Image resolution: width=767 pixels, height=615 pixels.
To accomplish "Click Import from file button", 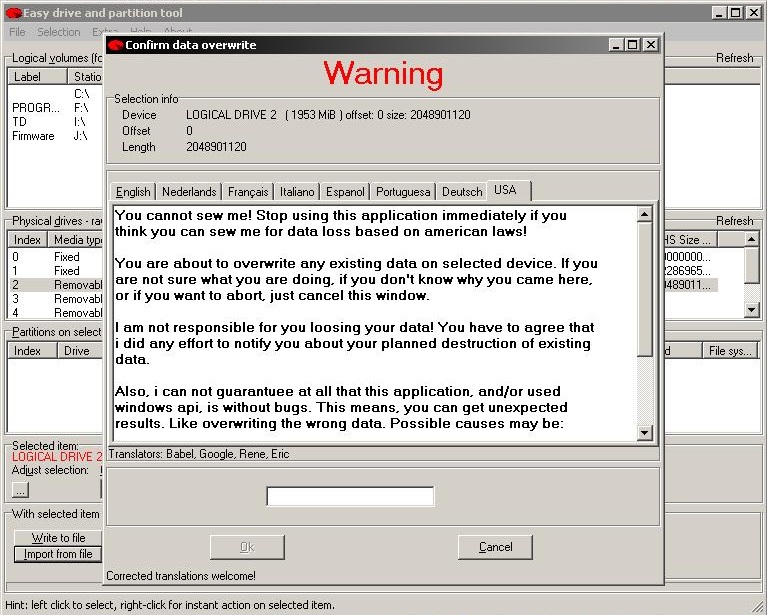I will 58,554.
